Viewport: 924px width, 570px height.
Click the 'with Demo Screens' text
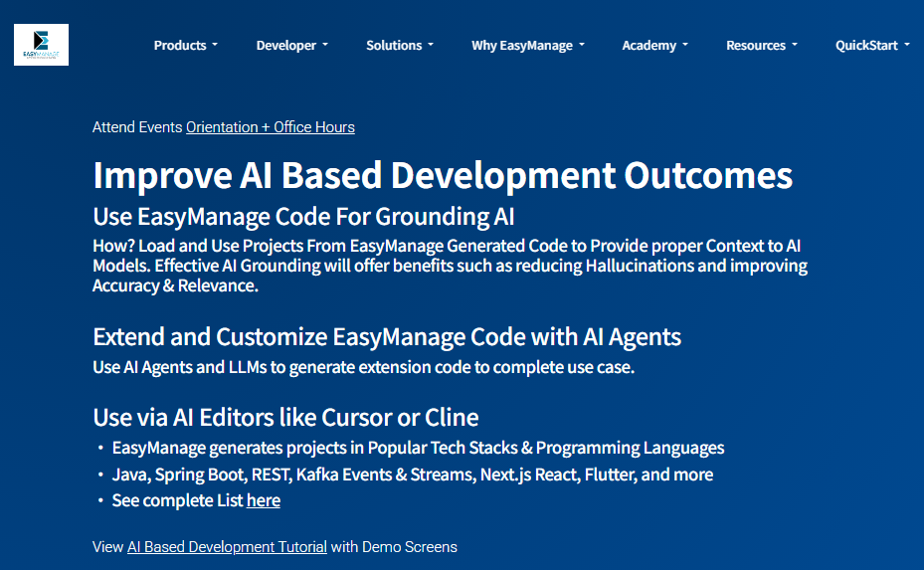point(394,547)
